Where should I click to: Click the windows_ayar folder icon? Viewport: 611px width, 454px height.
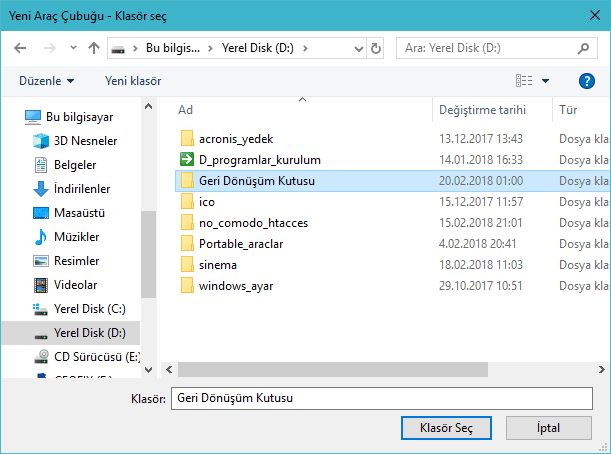[187, 286]
